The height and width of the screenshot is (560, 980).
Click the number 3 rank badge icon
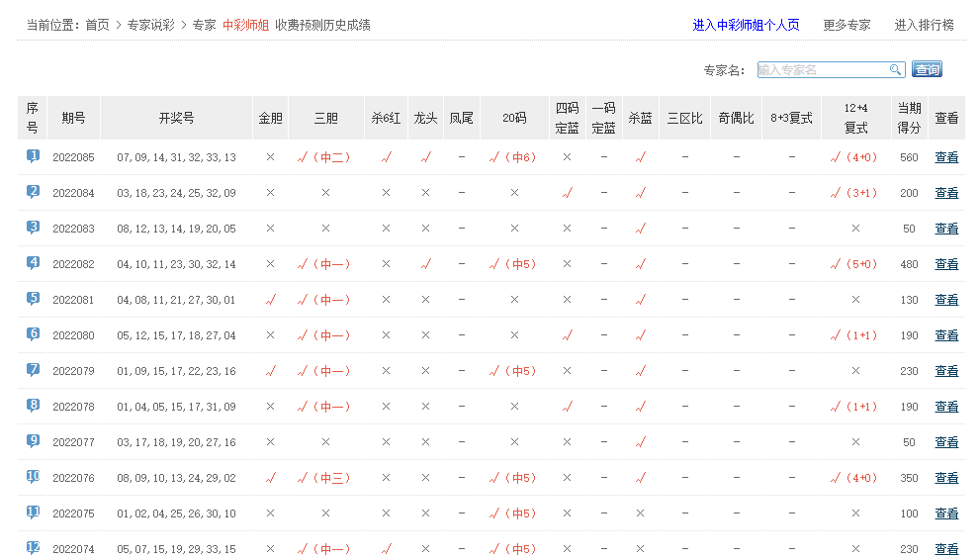click(33, 228)
